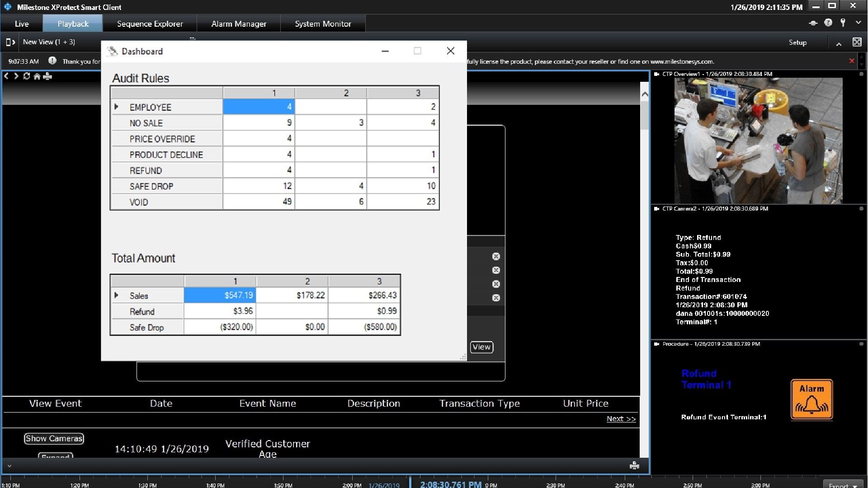
Task: Click the refresh page icon
Action: coord(27,76)
